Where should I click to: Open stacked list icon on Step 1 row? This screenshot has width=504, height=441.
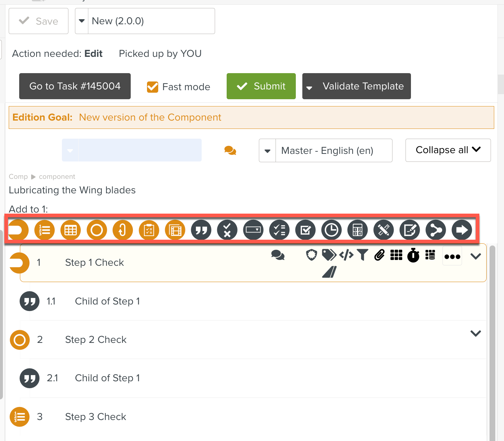click(x=430, y=255)
